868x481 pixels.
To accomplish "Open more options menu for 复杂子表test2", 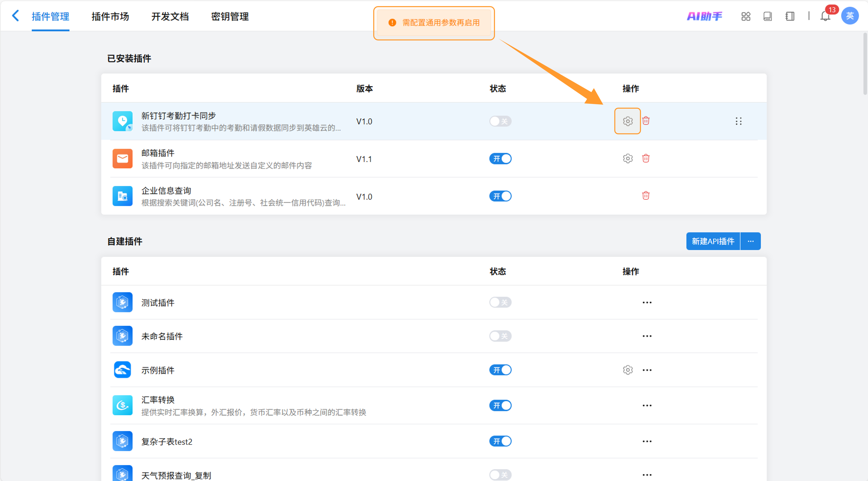I will tap(647, 441).
